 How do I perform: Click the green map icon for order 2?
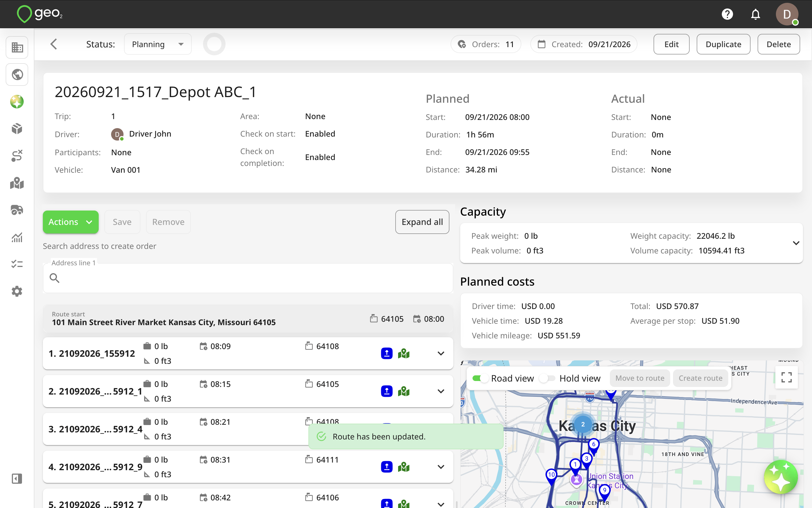[x=404, y=391]
